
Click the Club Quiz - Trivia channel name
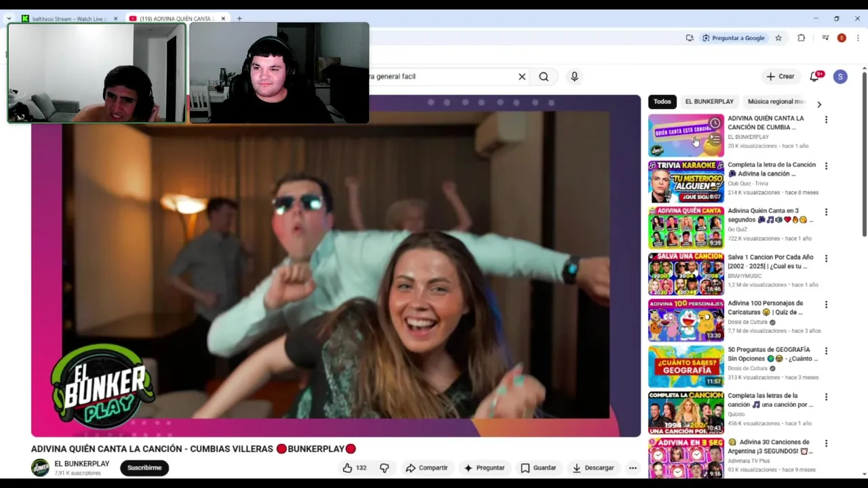click(748, 184)
